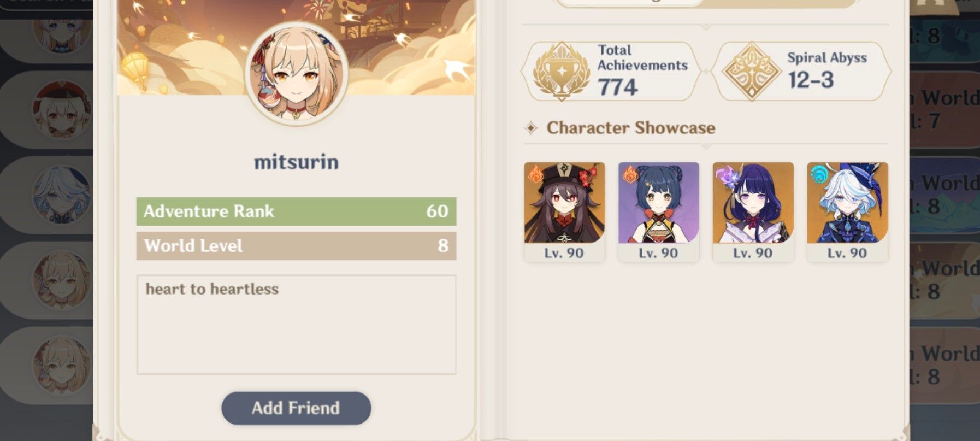Viewport: 980px width, 441px height.
Task: Open mitsurin's profile avatar picture
Action: pos(297,74)
